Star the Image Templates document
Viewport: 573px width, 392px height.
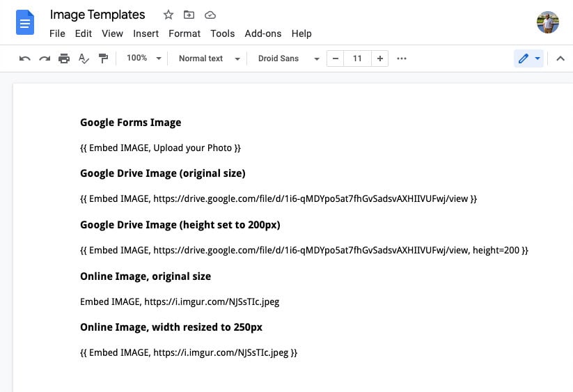(x=168, y=15)
